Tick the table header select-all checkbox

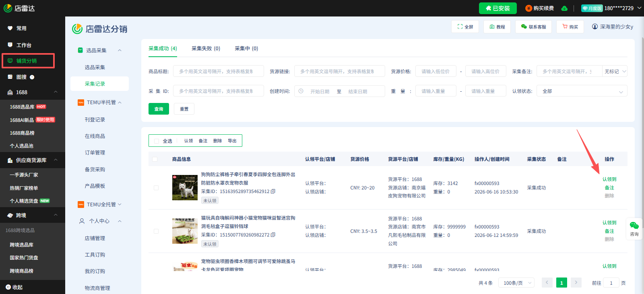pos(155,159)
